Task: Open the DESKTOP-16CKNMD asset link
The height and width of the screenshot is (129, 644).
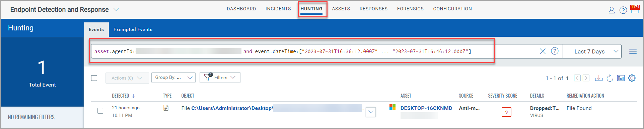Action: (426, 108)
